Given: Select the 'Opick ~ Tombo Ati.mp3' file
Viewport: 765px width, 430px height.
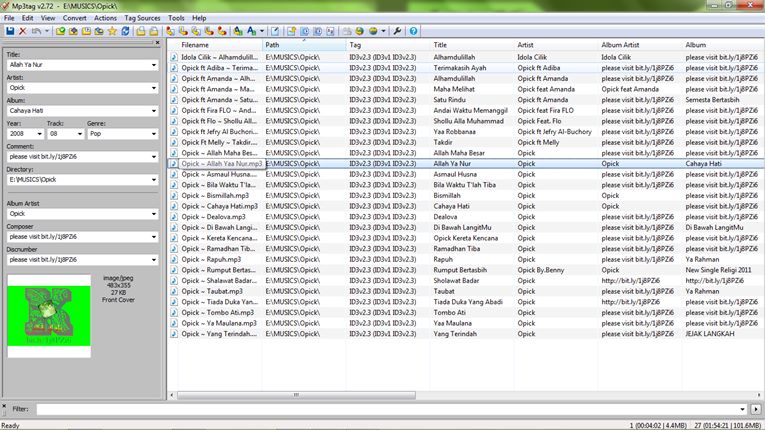Looking at the screenshot, I should [218, 312].
